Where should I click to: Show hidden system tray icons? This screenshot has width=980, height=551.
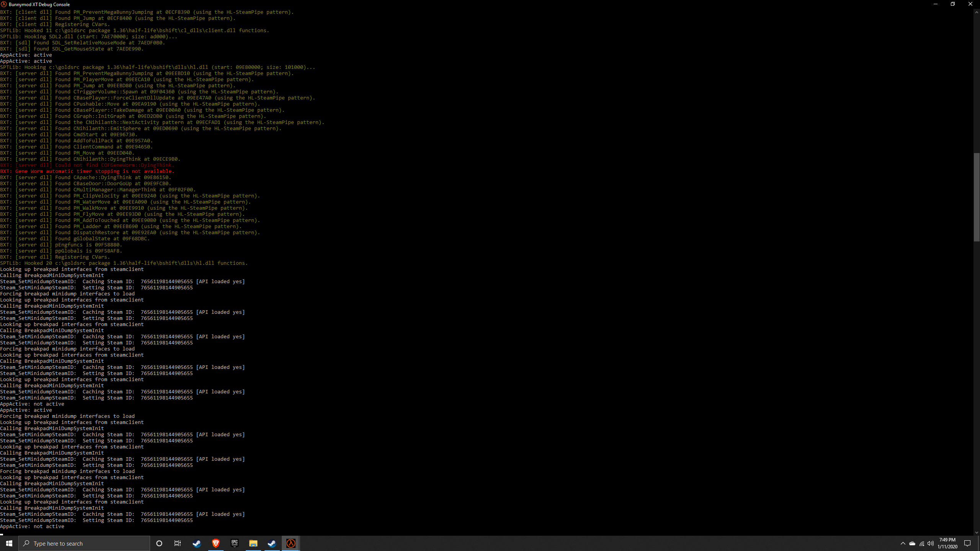tap(903, 543)
